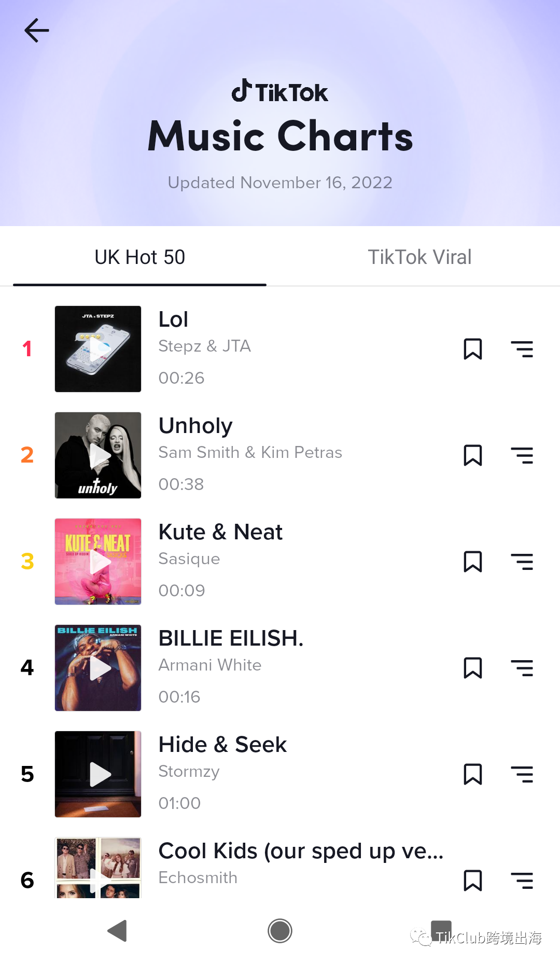The height and width of the screenshot is (963, 560).
Task: Tap the back arrow at top
Action: click(37, 30)
